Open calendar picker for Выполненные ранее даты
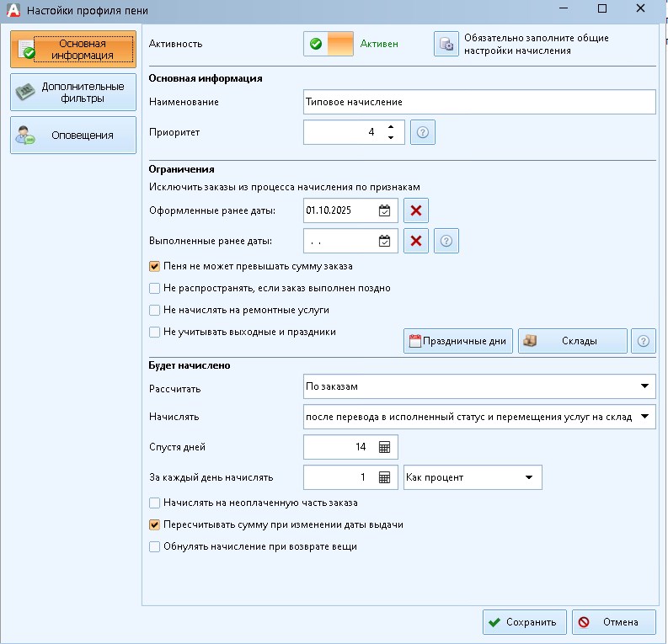The width and height of the screenshot is (668, 644). pyautogui.click(x=385, y=242)
